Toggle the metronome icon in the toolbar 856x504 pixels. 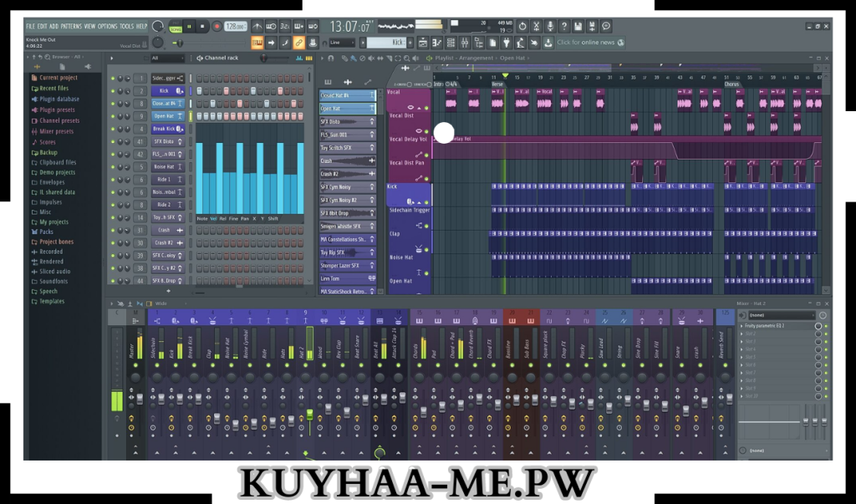click(257, 26)
